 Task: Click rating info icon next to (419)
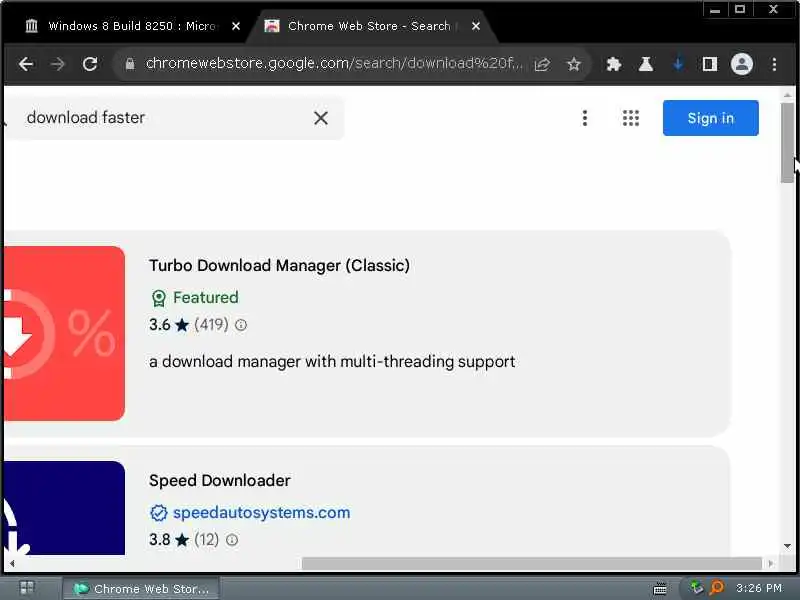[x=241, y=325]
